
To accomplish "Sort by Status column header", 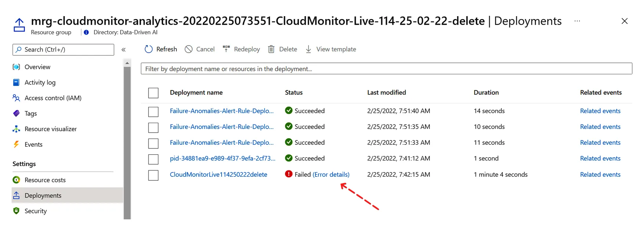I will coord(294,93).
